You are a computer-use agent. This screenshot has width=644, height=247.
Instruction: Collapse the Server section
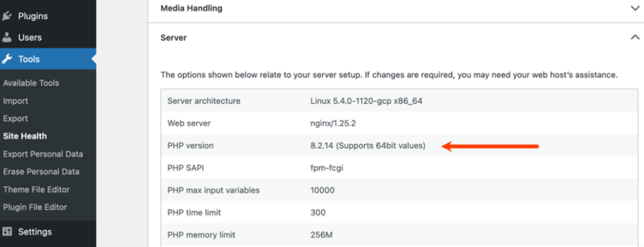coord(396,38)
